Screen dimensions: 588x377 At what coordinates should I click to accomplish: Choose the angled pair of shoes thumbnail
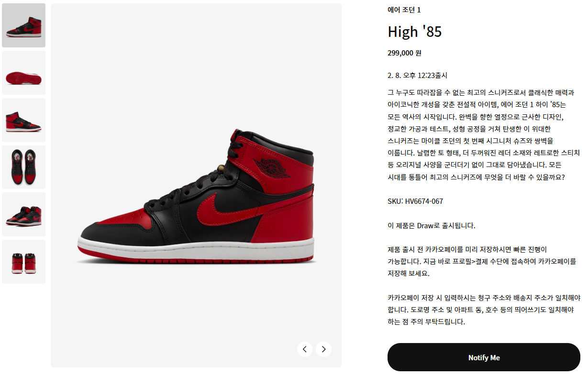click(23, 214)
